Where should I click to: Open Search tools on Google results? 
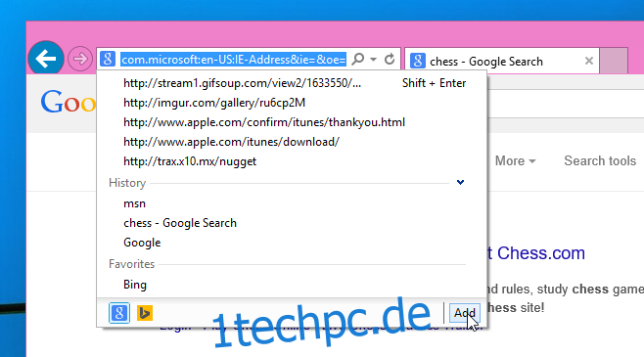tap(600, 160)
